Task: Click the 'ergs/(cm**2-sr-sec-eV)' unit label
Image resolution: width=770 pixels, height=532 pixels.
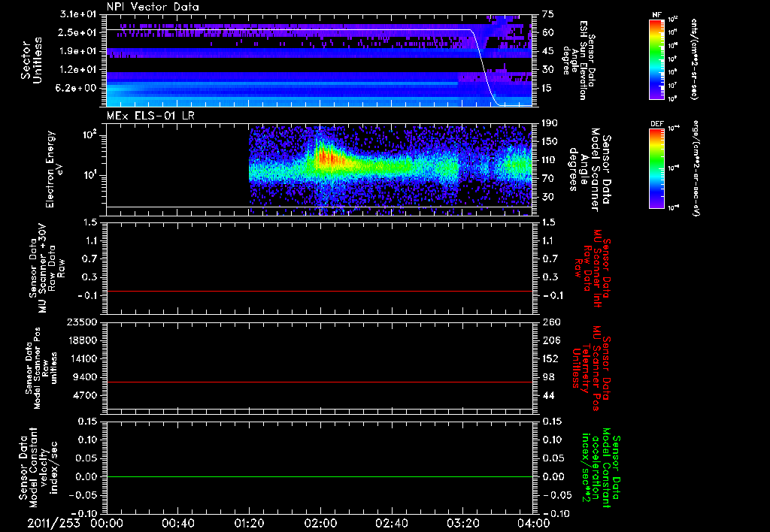Action: tap(696, 168)
